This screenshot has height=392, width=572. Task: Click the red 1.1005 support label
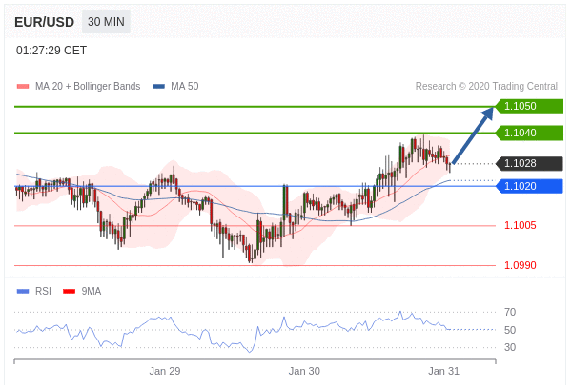(521, 225)
